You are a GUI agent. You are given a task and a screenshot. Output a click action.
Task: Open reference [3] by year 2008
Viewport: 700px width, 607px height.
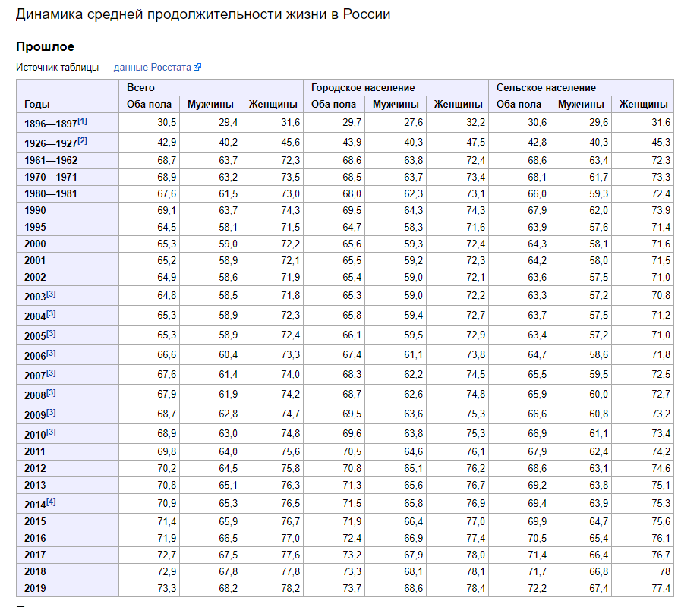pyautogui.click(x=51, y=392)
